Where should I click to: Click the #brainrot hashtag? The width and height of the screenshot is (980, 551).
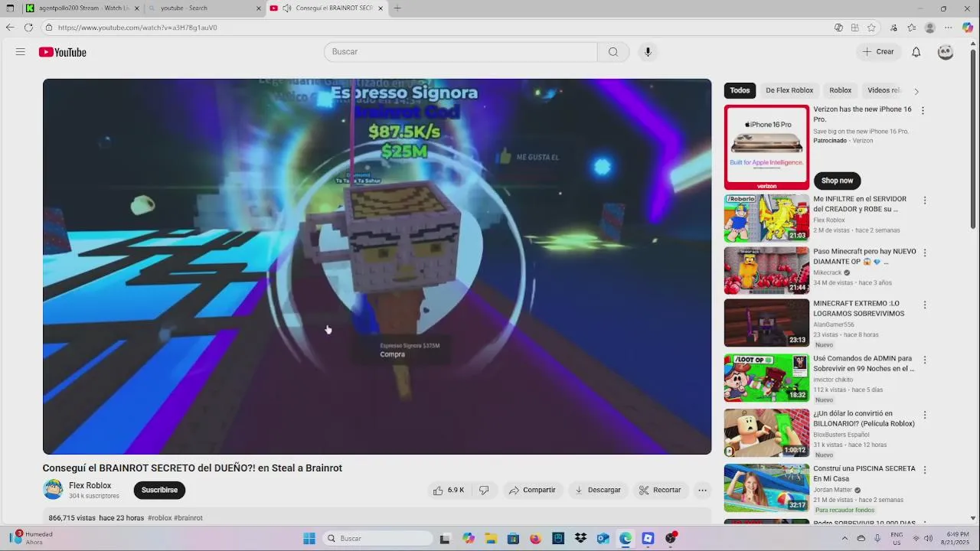click(188, 518)
